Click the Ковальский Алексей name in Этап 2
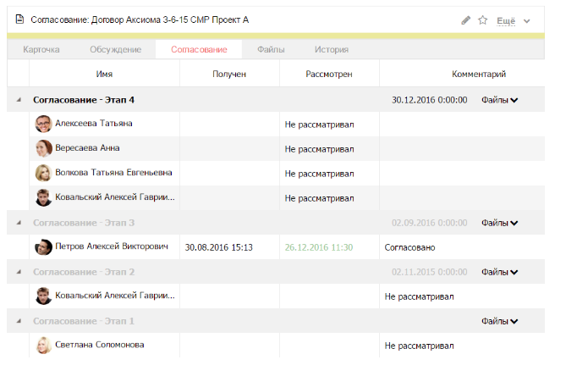This screenshot has height=382, width=588. pyautogui.click(x=115, y=296)
